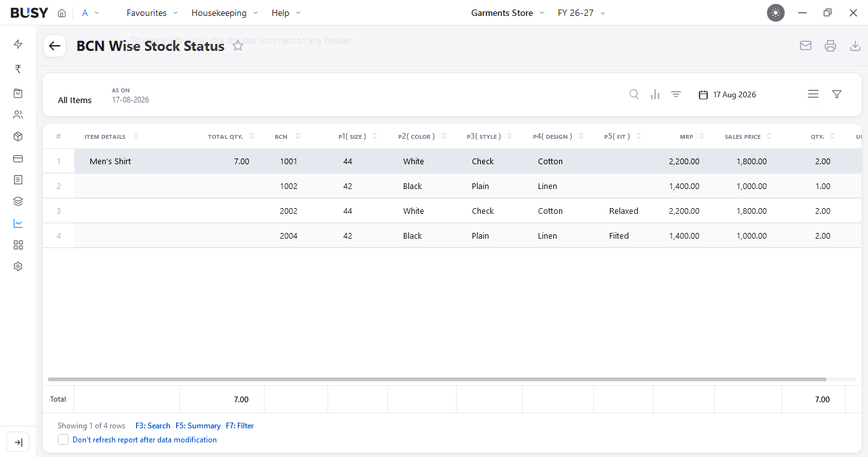This screenshot has width=868, height=457.
Task: Open the lightning quick-actions sidebar icon
Action: coord(18,44)
